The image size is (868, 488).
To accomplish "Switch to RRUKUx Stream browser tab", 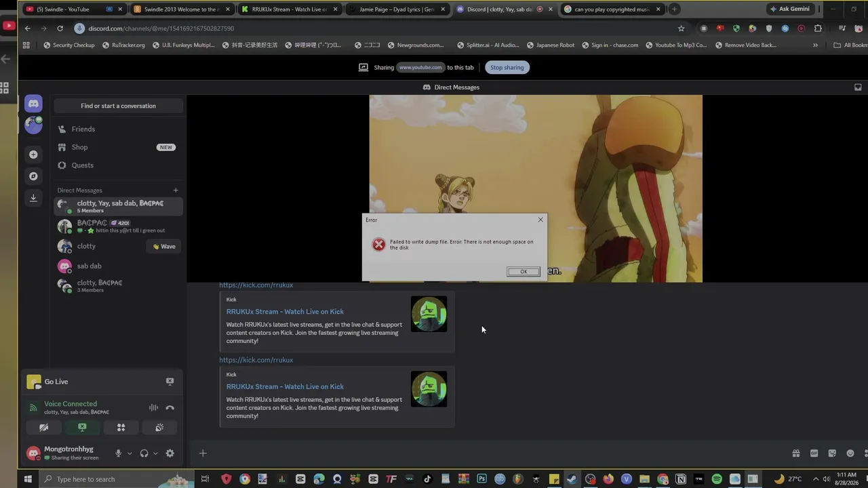I will click(x=289, y=9).
